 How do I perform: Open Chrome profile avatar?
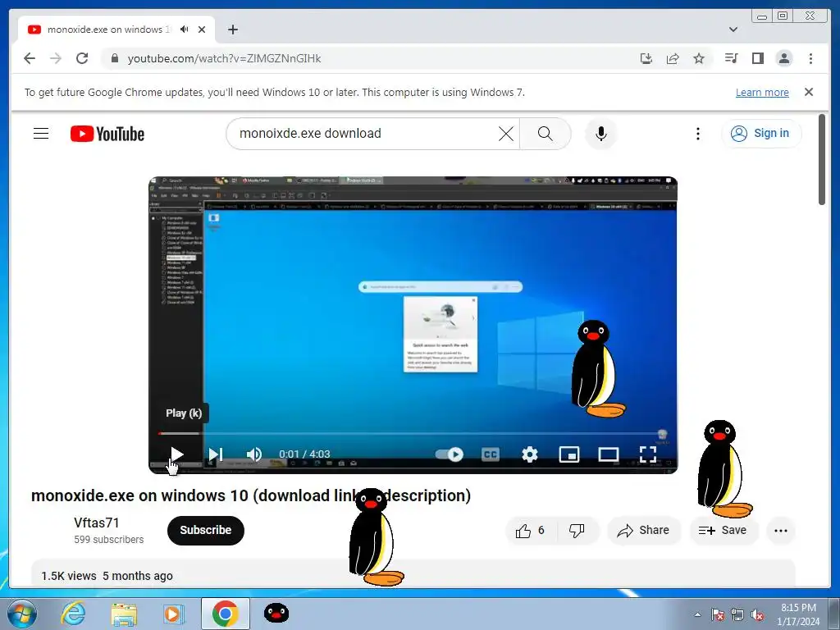click(x=783, y=58)
